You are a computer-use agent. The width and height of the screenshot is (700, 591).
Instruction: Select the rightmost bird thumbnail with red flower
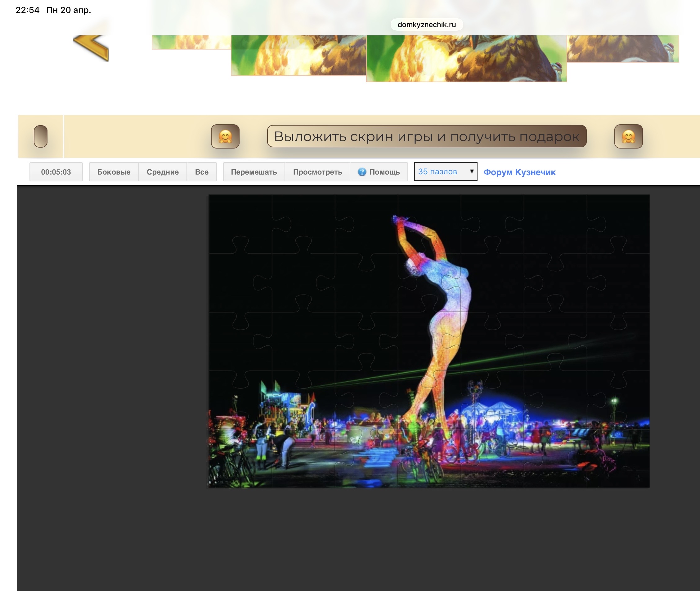(622, 48)
